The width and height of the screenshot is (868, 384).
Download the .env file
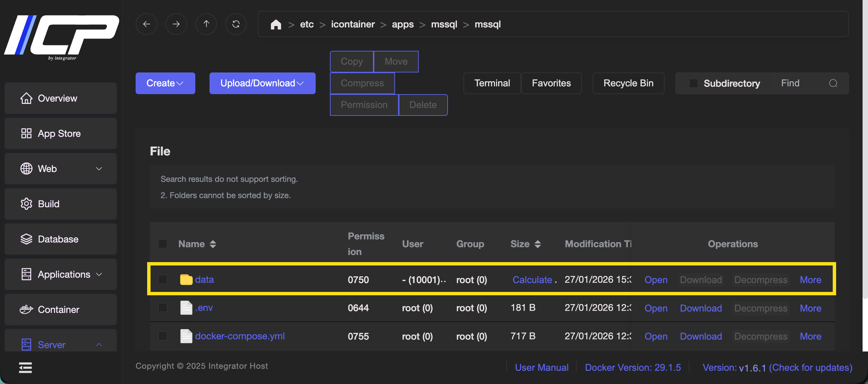pyautogui.click(x=701, y=308)
